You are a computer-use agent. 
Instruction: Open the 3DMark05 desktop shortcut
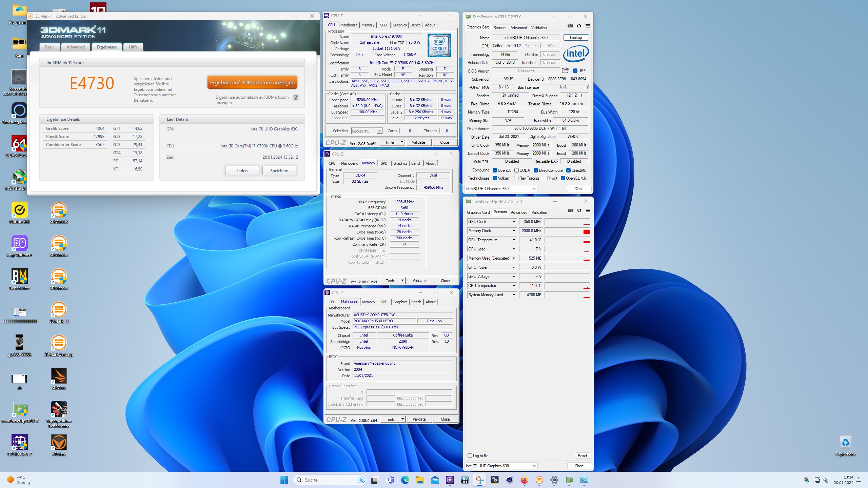point(59,246)
